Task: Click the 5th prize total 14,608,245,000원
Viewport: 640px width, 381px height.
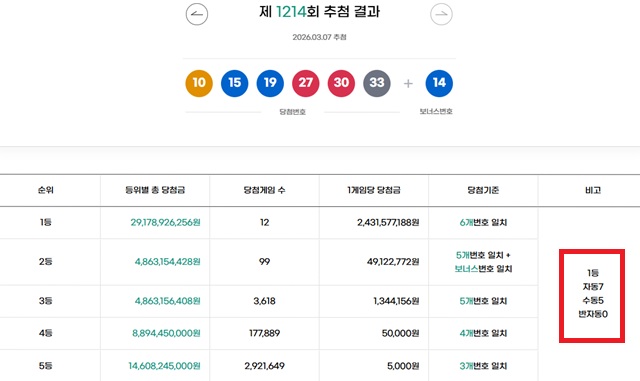Action: click(164, 366)
